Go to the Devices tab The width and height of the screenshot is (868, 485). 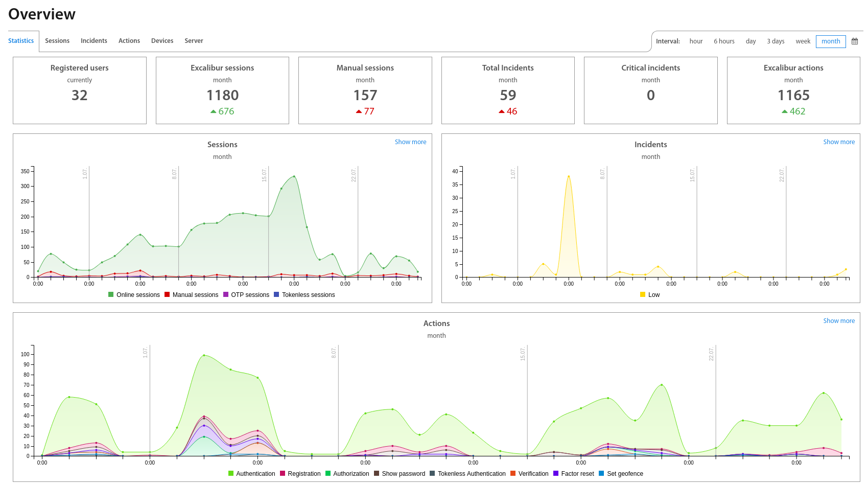[162, 41]
